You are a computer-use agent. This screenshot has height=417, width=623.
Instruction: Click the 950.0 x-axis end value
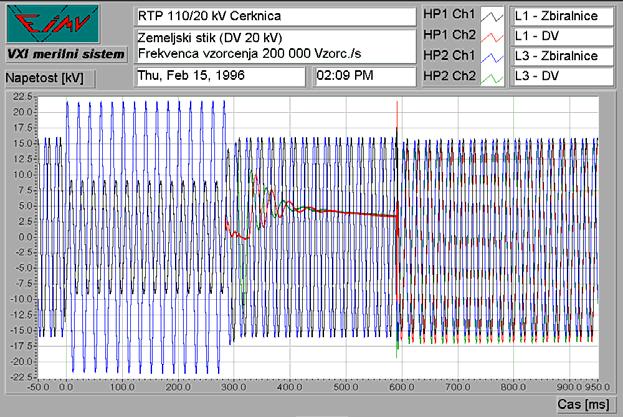tap(599, 387)
